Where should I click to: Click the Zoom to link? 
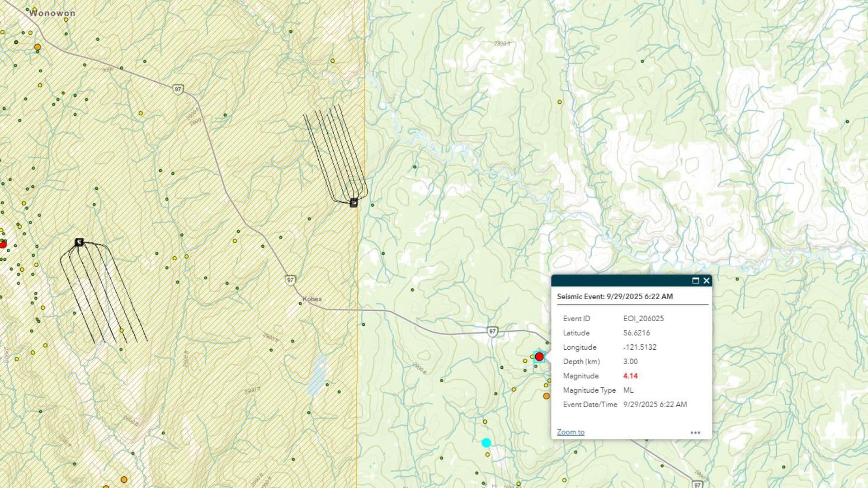point(571,432)
